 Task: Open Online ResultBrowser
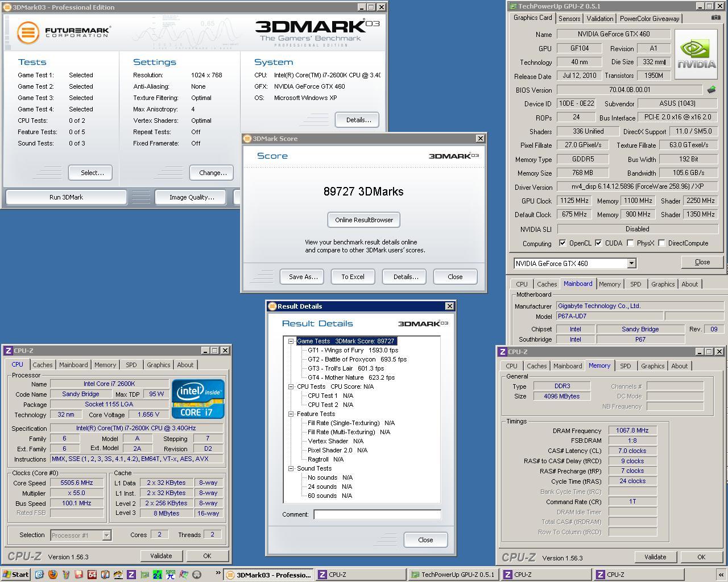[x=364, y=220]
